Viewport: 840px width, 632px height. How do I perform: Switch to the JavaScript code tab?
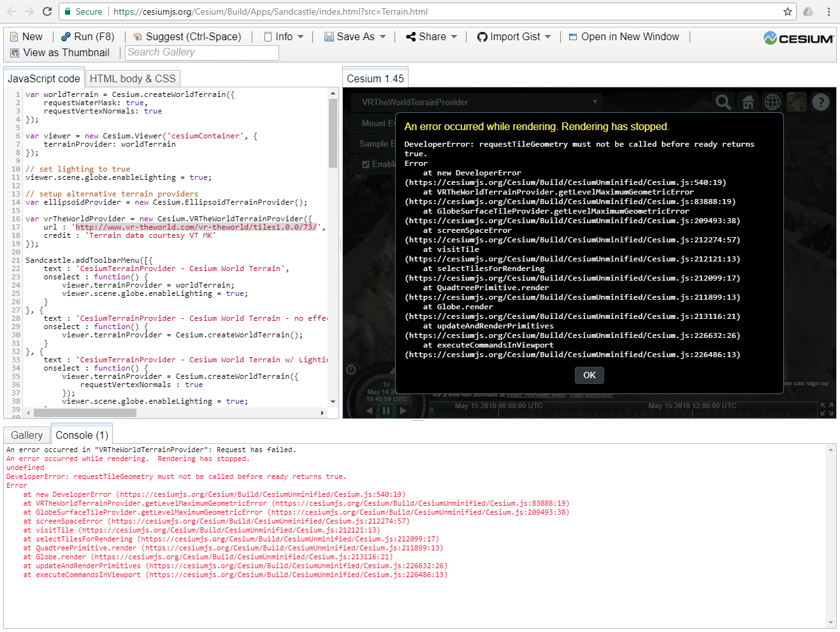click(44, 78)
